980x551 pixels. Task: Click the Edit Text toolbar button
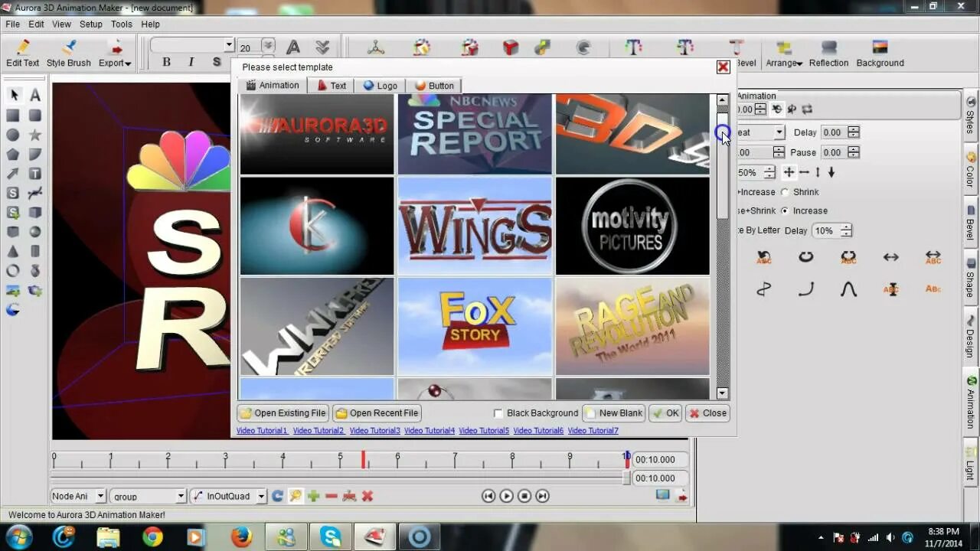[23, 54]
